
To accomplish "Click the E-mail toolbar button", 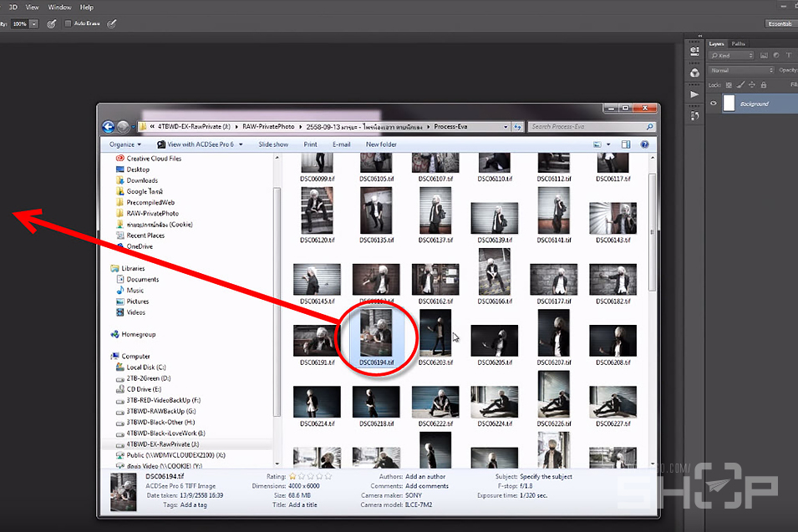I will [342, 144].
